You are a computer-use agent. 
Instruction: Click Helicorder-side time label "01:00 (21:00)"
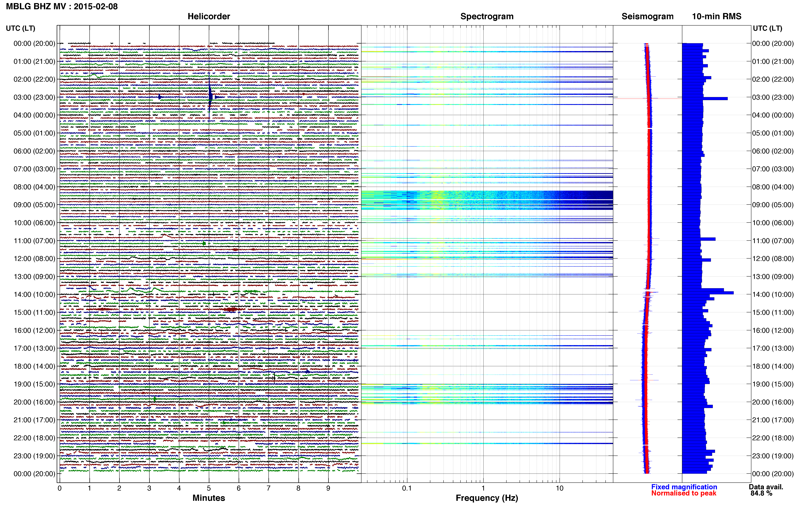pos(34,62)
